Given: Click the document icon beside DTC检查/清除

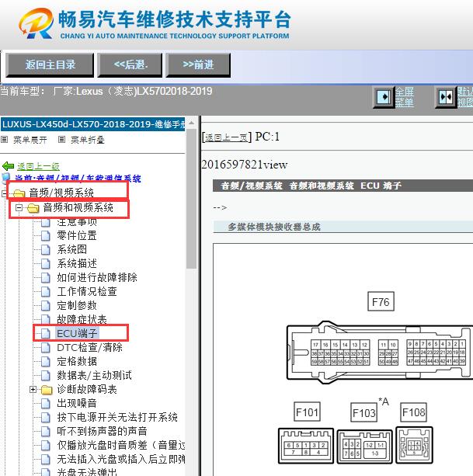Looking at the screenshot, I should pos(46,347).
